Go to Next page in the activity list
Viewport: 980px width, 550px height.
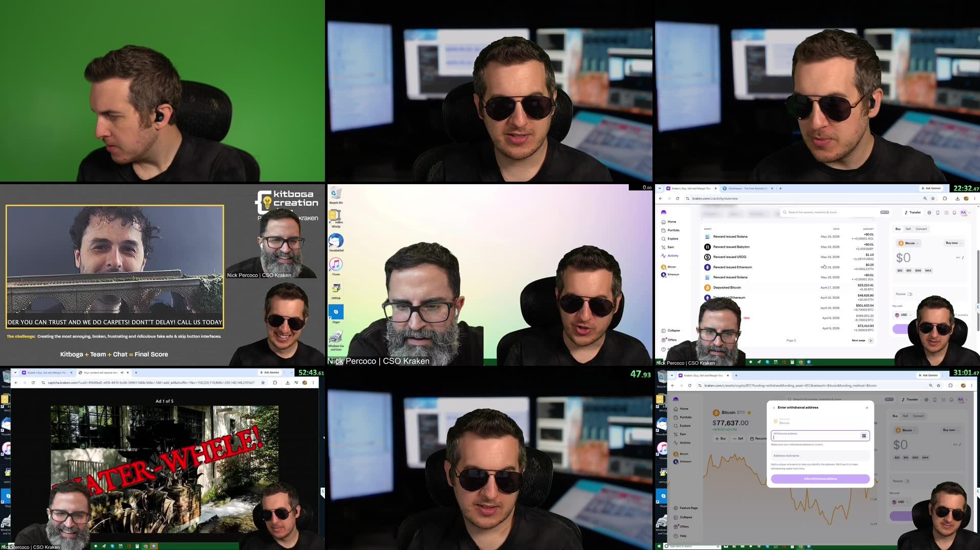coord(862,340)
